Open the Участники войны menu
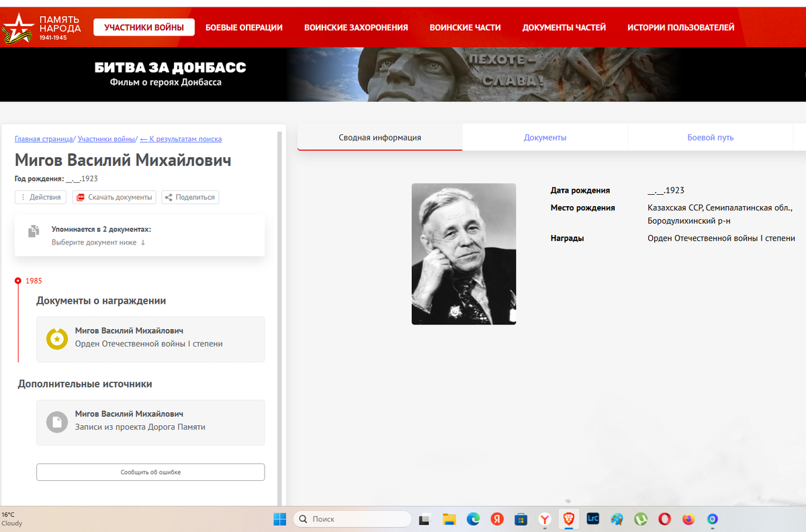Screen dimensions: 806x532 (144, 28)
